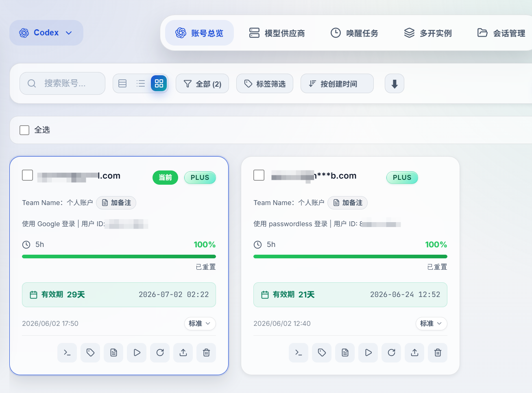Open terminal for the first account card
The image size is (532, 393).
(67, 352)
